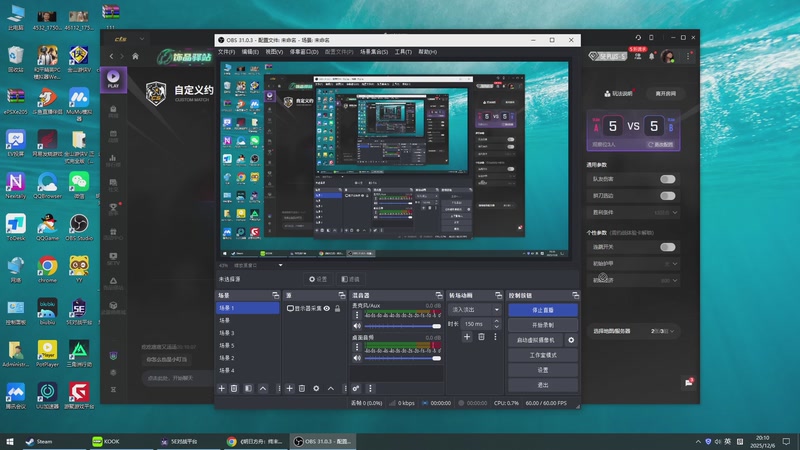Move scene up with arrow icon
This screenshot has width=800, height=450.
(263, 389)
